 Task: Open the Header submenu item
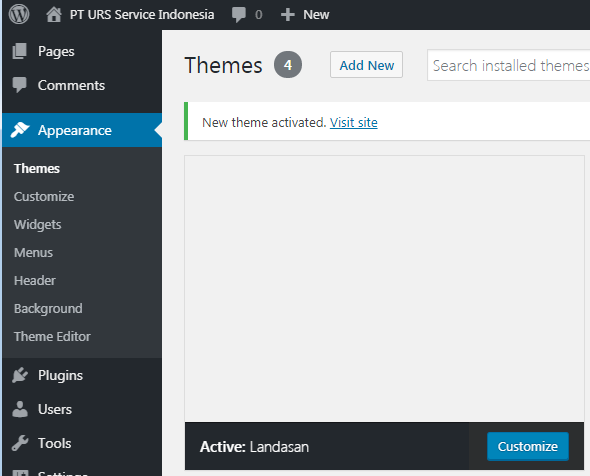35,280
